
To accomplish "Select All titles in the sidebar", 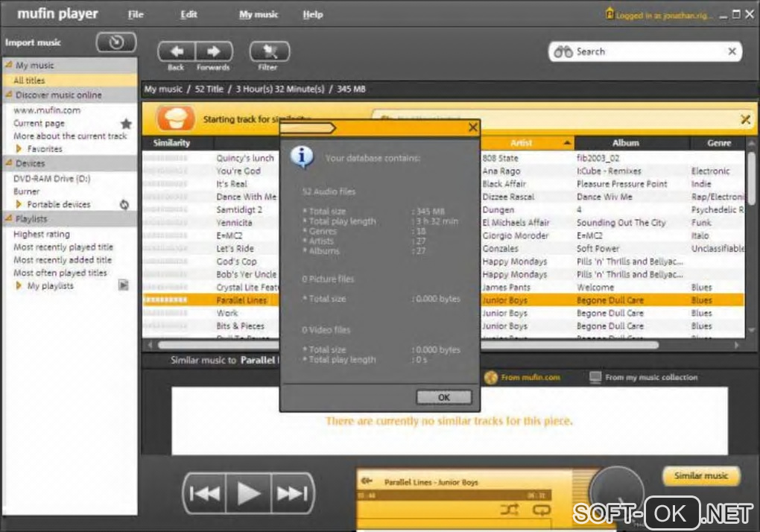I will [70, 80].
